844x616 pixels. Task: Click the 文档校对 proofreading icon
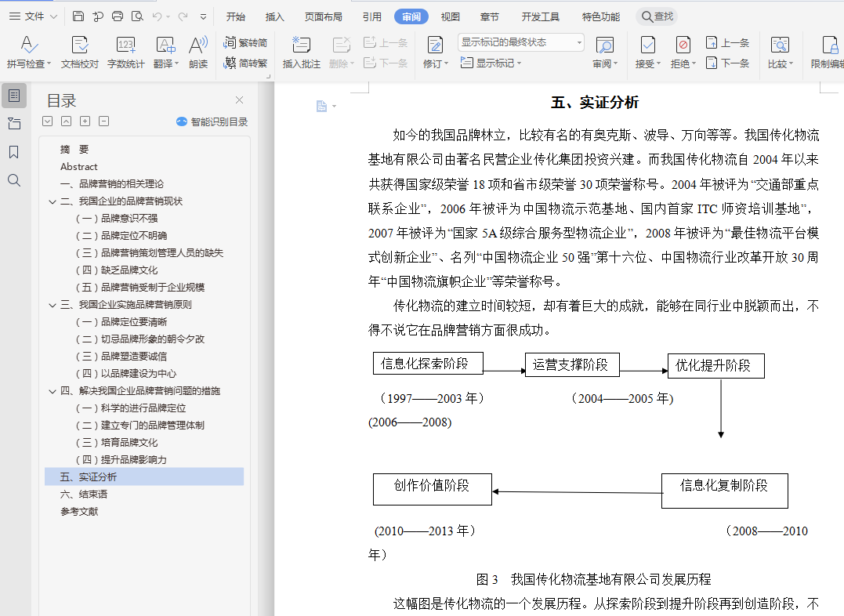(80, 53)
